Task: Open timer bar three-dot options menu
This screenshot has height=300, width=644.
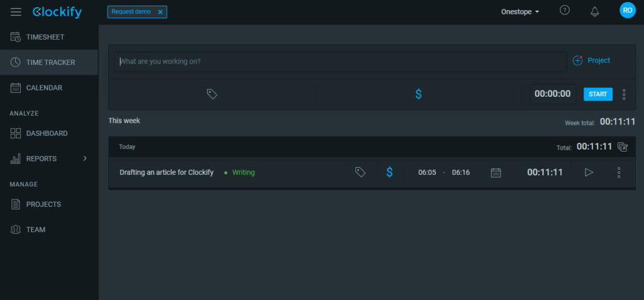Action: [x=623, y=94]
